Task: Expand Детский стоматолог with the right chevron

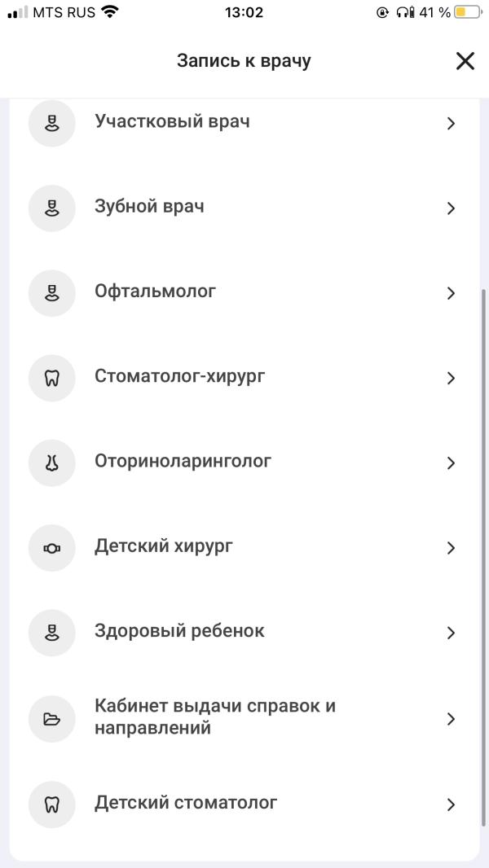Action: [x=451, y=804]
